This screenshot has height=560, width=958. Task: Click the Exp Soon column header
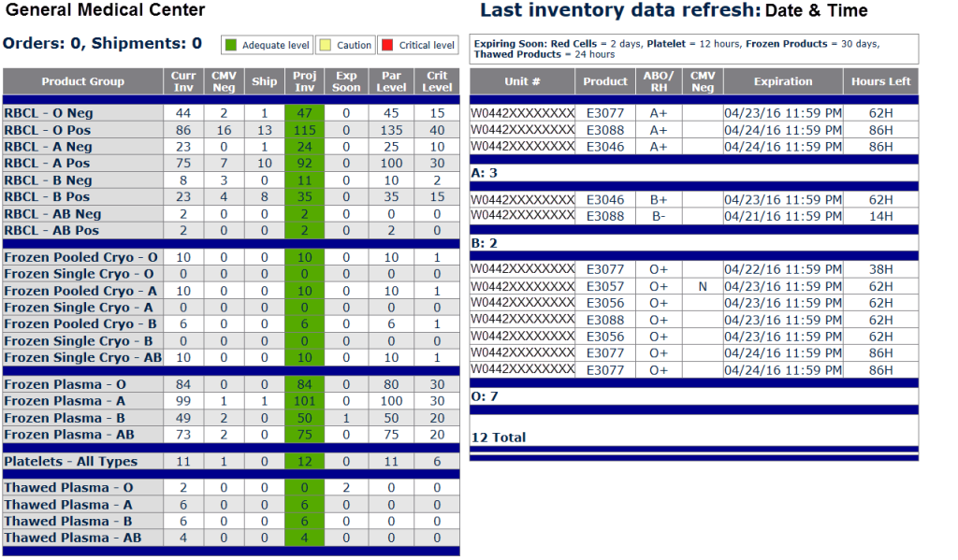pyautogui.click(x=346, y=81)
